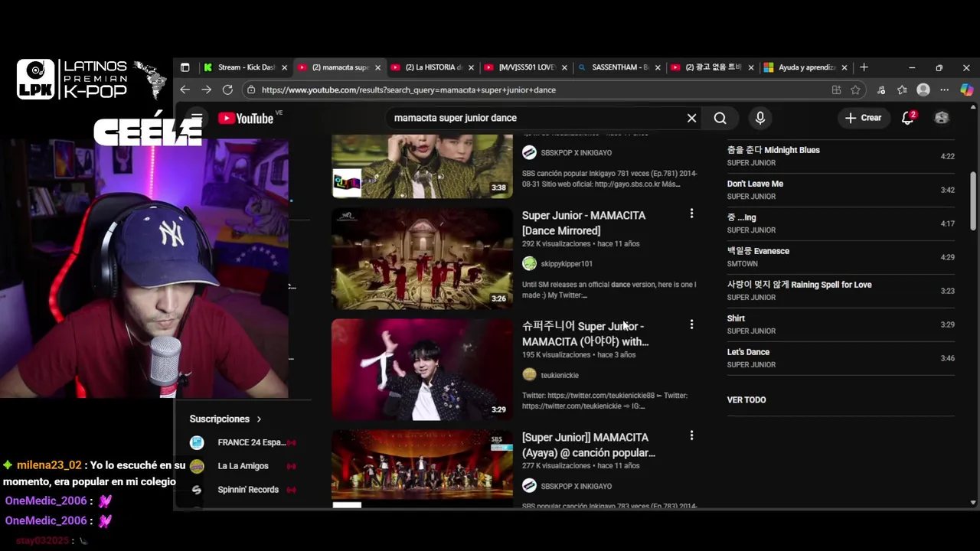This screenshot has height=551, width=980.
Task: Close the Stream - Kick Dashboard tab
Action: (284, 67)
